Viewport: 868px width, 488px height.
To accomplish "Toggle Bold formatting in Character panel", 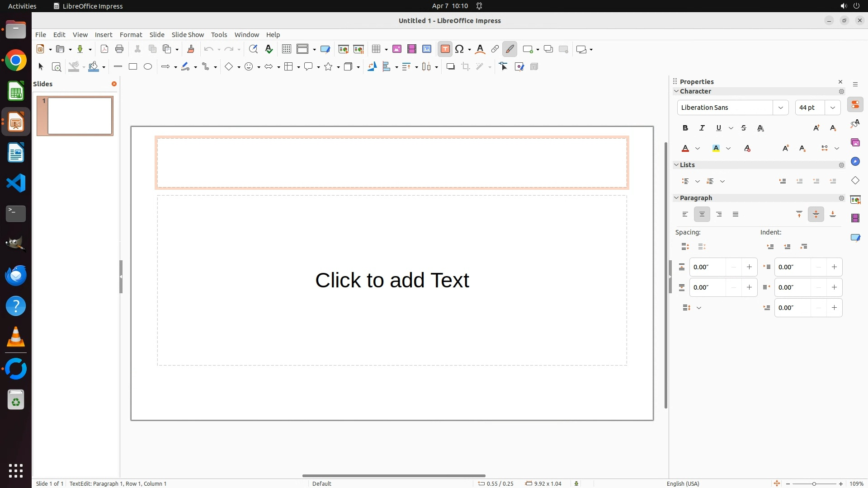I will (685, 128).
